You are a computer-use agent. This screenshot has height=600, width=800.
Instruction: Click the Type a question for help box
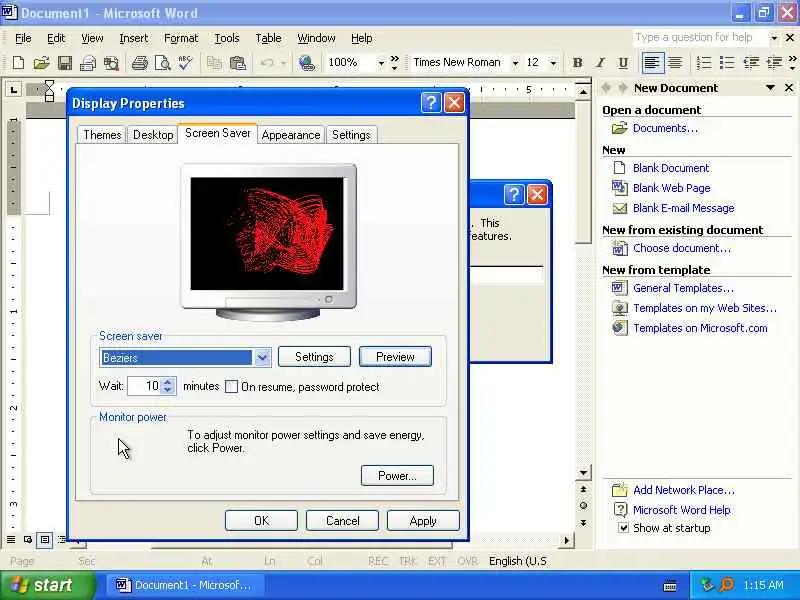point(701,38)
